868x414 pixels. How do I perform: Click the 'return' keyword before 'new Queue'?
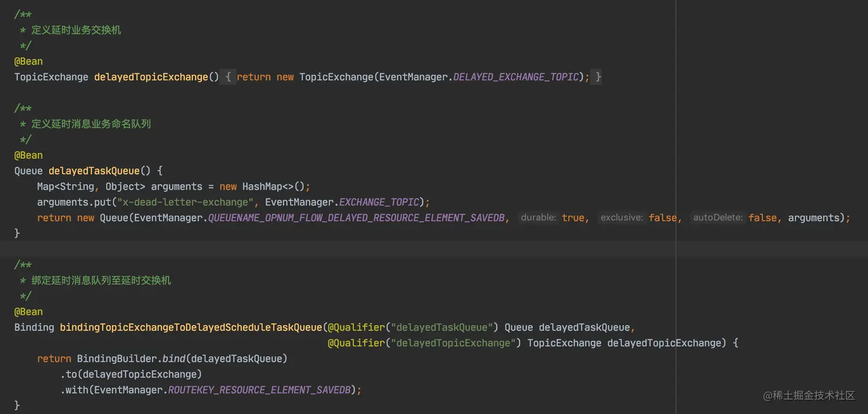[x=54, y=218]
